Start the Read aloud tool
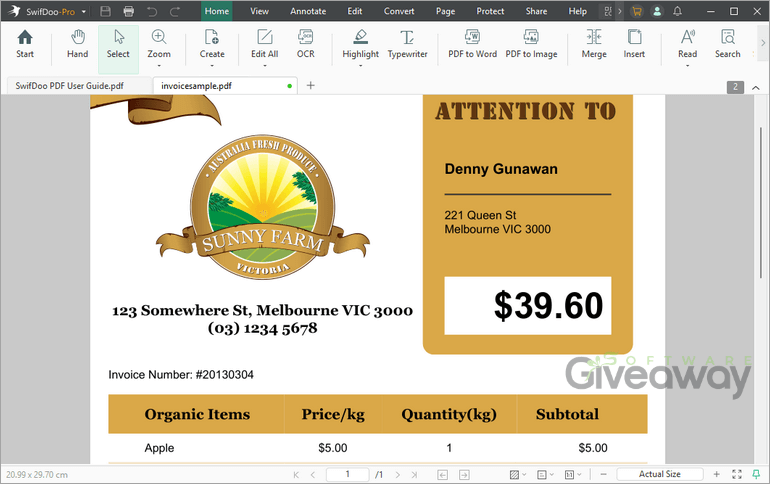 [x=688, y=44]
